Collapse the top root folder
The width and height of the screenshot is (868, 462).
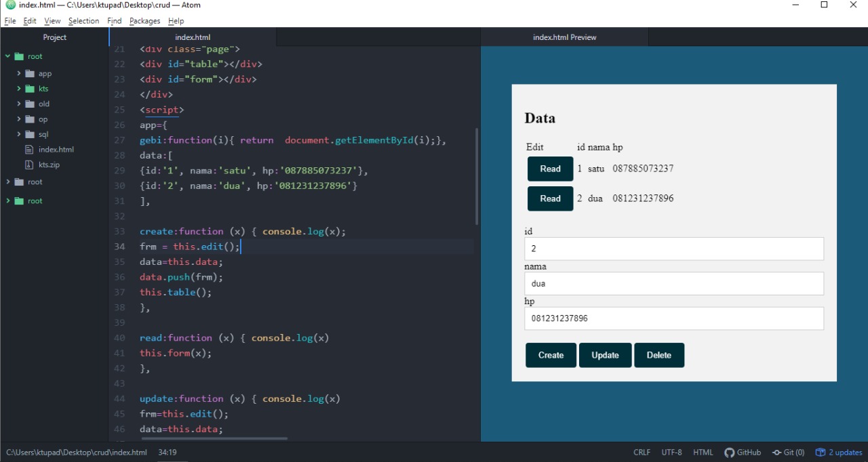(x=7, y=56)
